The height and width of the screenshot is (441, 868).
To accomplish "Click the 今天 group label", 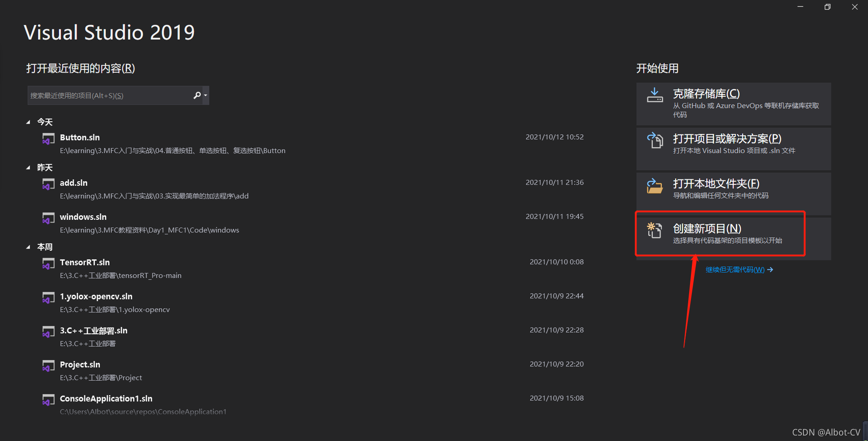I will tap(45, 122).
